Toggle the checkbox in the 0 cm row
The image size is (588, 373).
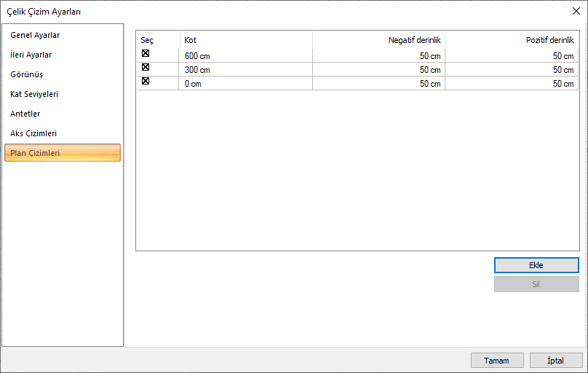coord(146,81)
